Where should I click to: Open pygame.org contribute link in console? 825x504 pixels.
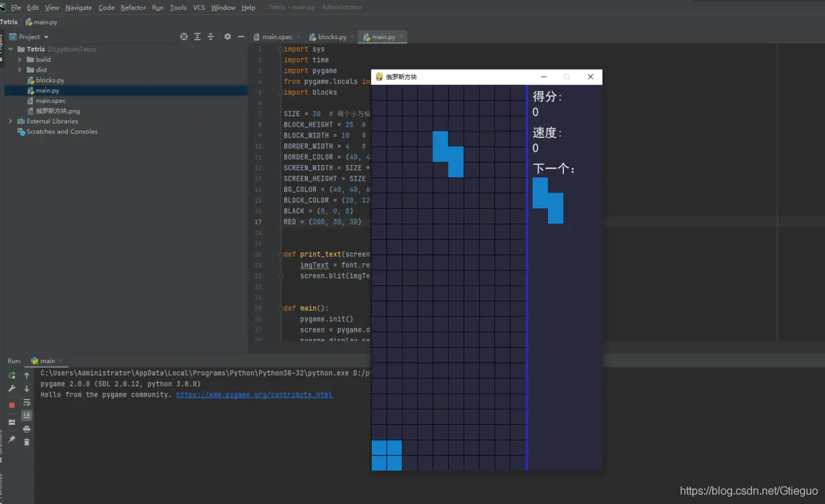pos(254,395)
